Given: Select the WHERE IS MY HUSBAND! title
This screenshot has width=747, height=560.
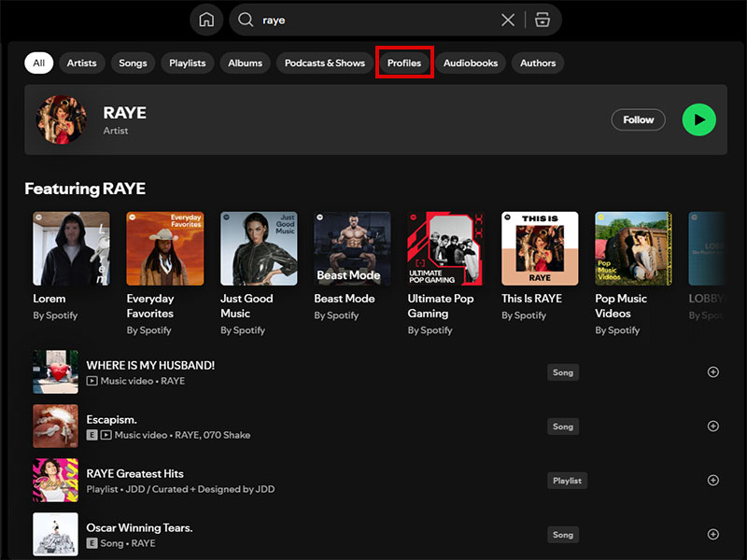Looking at the screenshot, I should 150,365.
